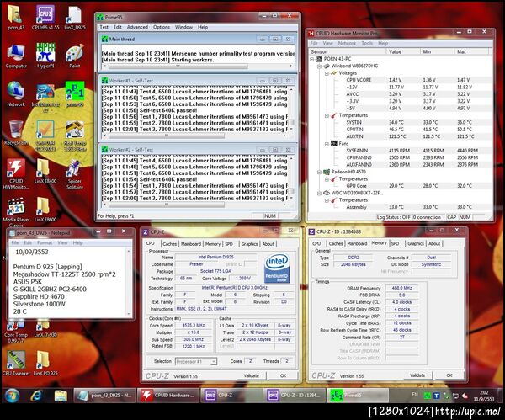This screenshot has height=420, width=505.
Task: Collapse the Voltages tree branch
Action: [x=327, y=73]
